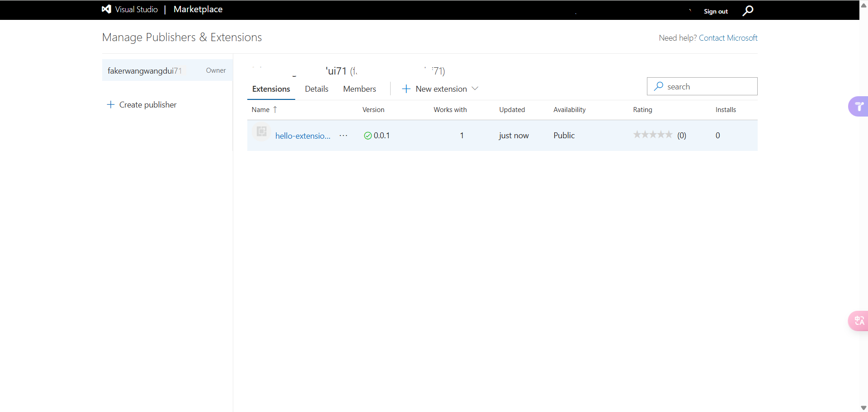Click the (0) rating count

click(682, 136)
